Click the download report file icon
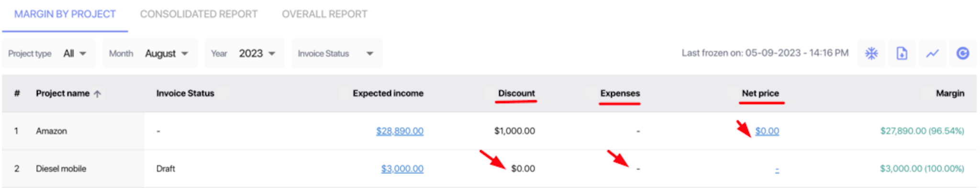This screenshot has height=188, width=980. [902, 53]
